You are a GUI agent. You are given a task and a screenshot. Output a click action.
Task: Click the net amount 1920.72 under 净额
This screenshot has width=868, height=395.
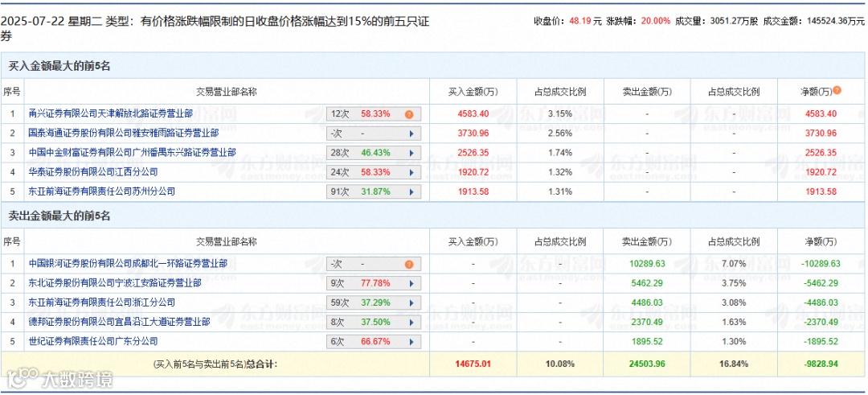tap(821, 172)
